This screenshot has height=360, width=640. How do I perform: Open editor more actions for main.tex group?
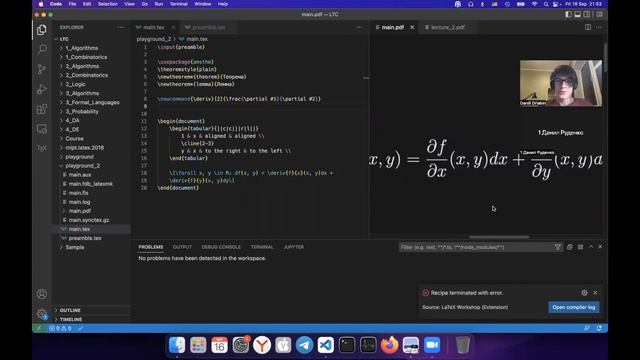point(359,27)
